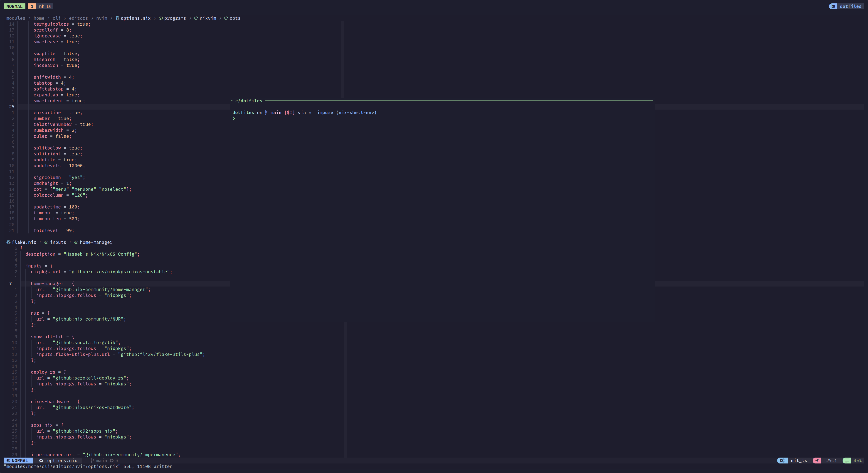
Task: Click the zoomed pane icon next to nh
Action: (49, 6)
